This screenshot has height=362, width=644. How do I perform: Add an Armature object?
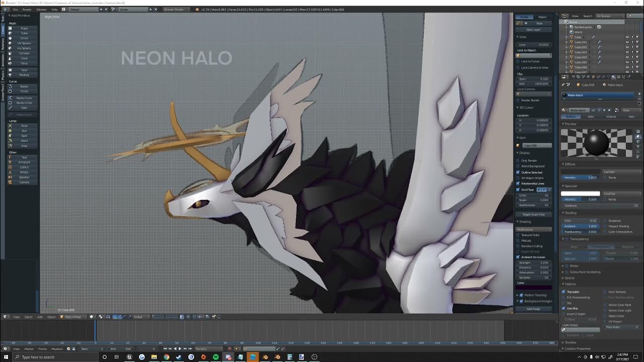pyautogui.click(x=24, y=162)
